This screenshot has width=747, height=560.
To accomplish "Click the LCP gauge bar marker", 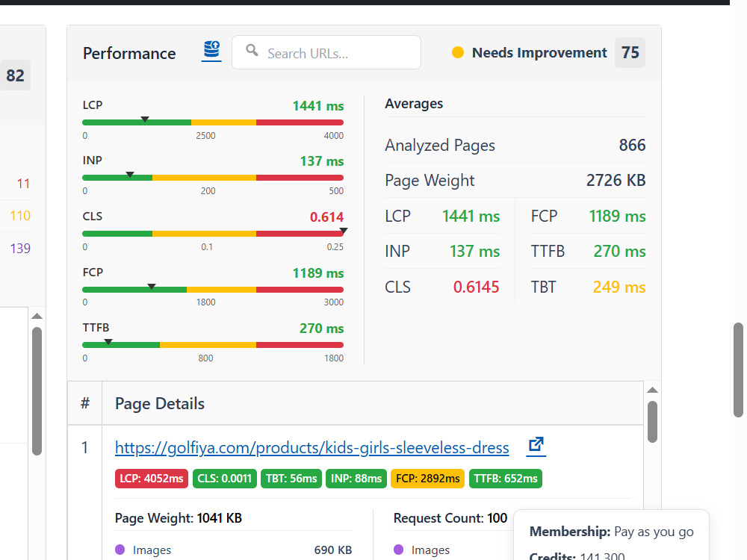I will coord(145,119).
